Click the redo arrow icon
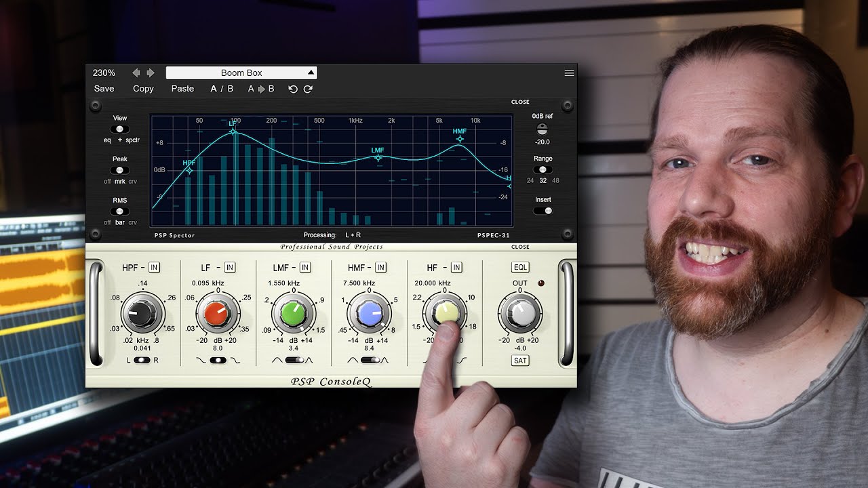The width and height of the screenshot is (868, 488). pos(308,89)
